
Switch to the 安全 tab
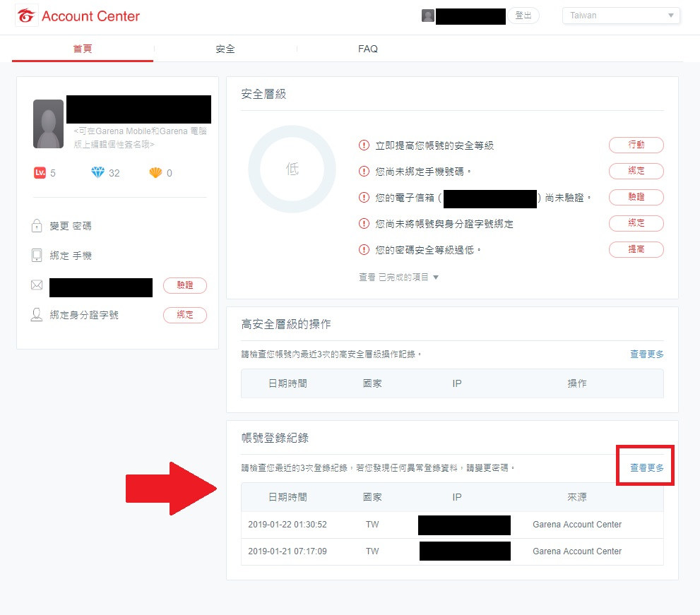click(x=225, y=49)
